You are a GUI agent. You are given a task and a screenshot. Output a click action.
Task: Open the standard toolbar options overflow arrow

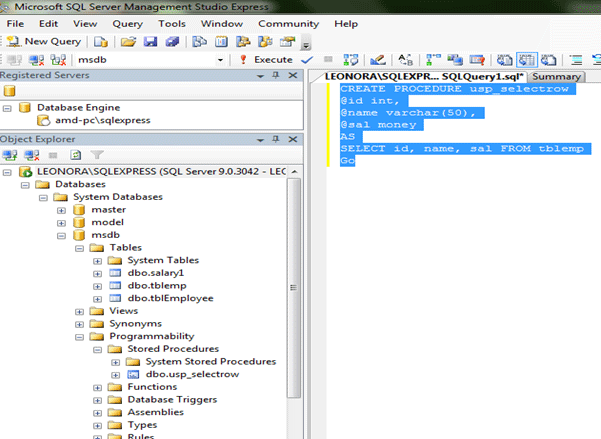pyautogui.click(x=306, y=43)
